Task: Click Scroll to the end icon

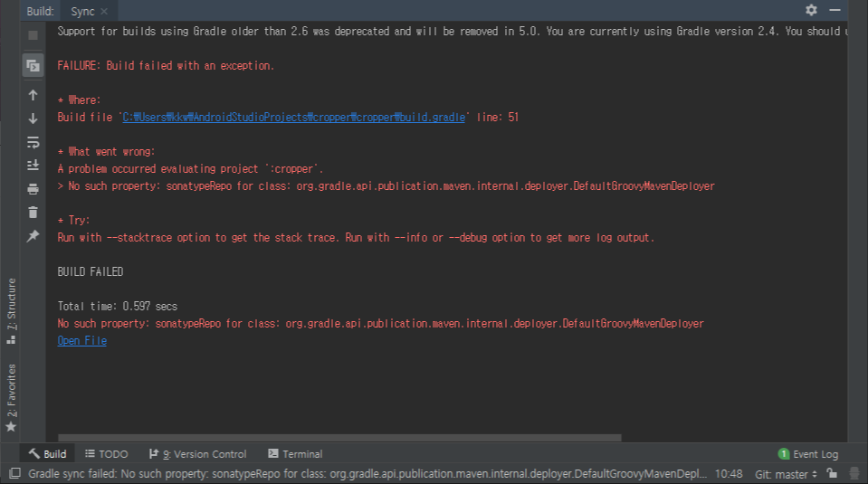Action: pos(33,166)
